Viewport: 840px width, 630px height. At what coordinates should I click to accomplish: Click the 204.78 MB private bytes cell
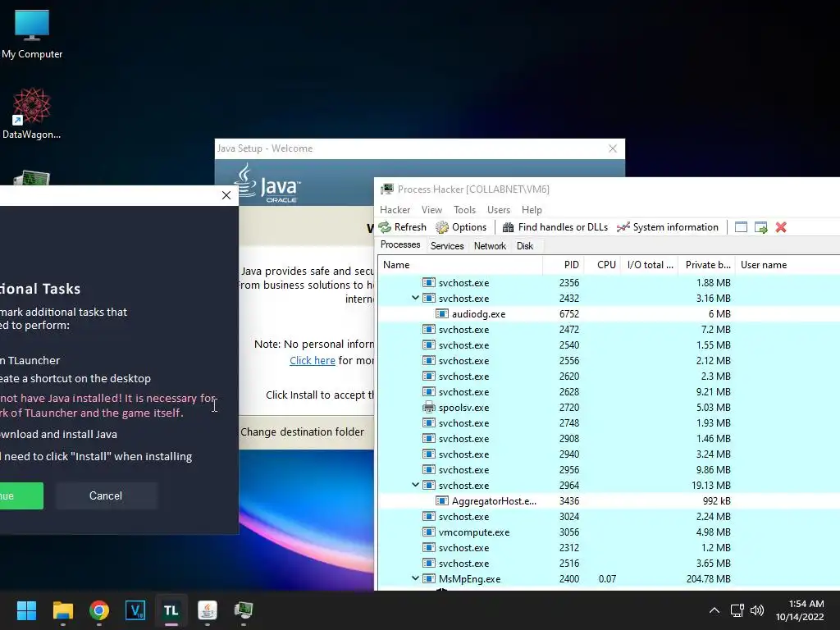708,578
